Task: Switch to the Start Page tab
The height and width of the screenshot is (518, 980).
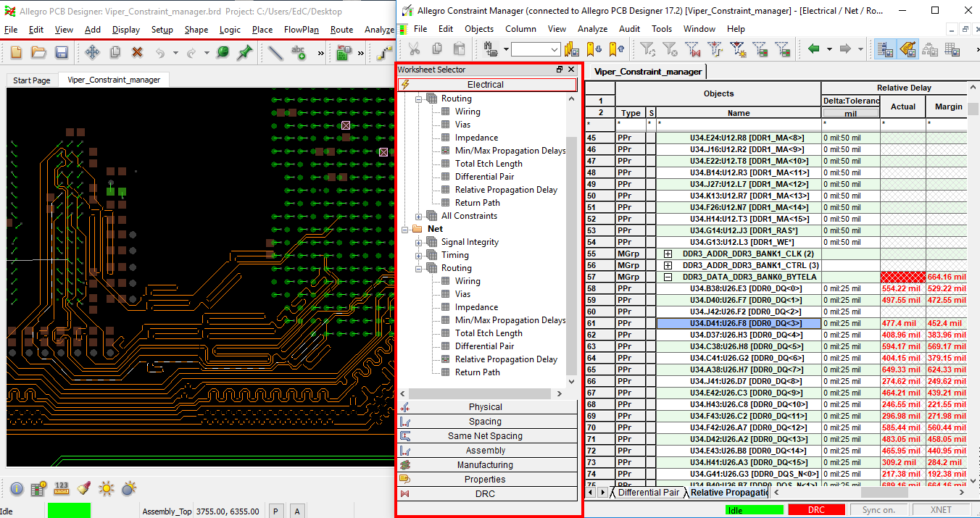Action: coord(32,80)
